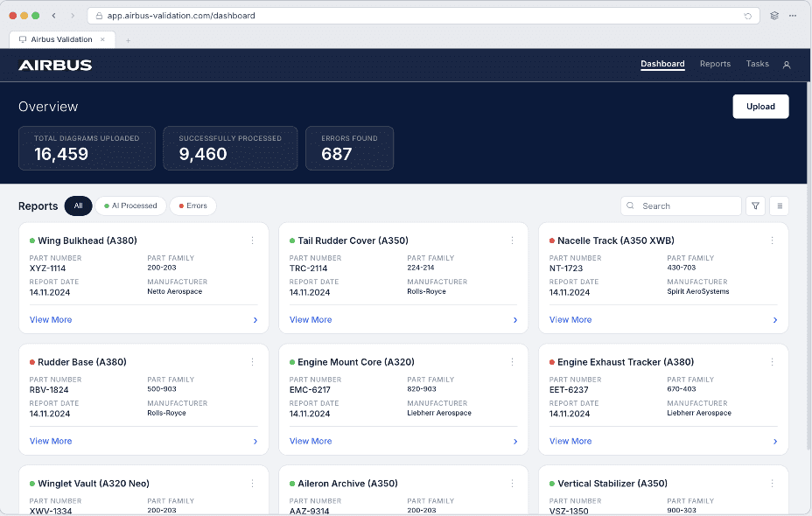The height and width of the screenshot is (516, 812).
Task: Click the Winglet Vault (A320 Neo) title
Action: point(94,484)
